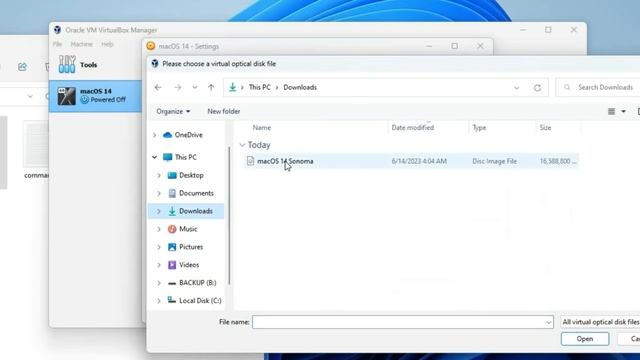
Task: Go forward using the forward arrow
Action: tap(178, 87)
